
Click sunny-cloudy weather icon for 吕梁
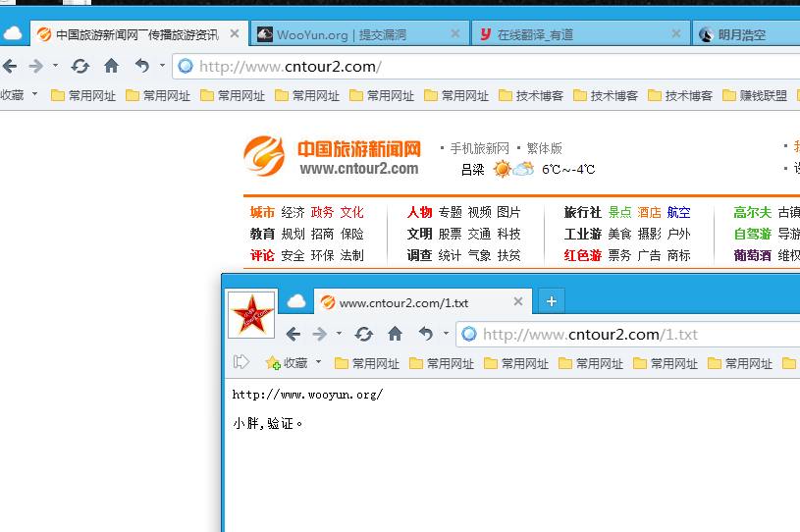[513, 169]
